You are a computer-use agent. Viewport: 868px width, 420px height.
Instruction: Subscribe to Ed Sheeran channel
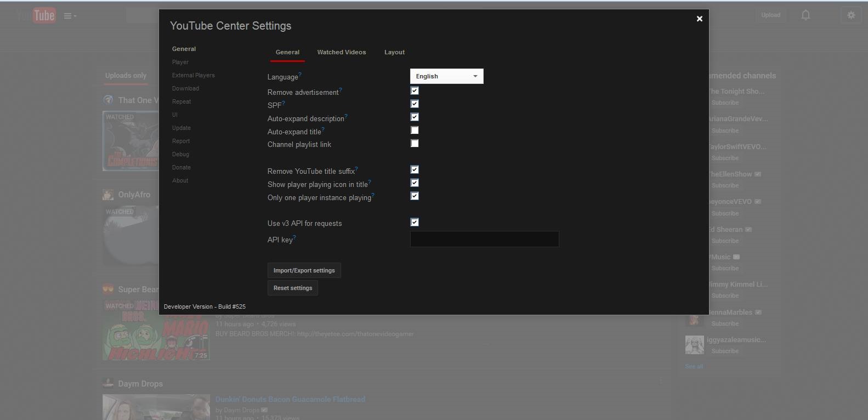(x=725, y=241)
